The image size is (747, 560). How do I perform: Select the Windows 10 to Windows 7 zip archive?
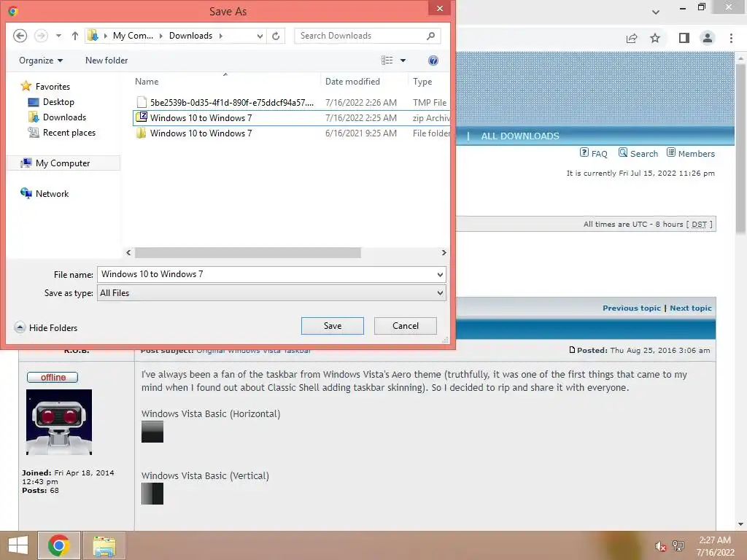click(291, 117)
